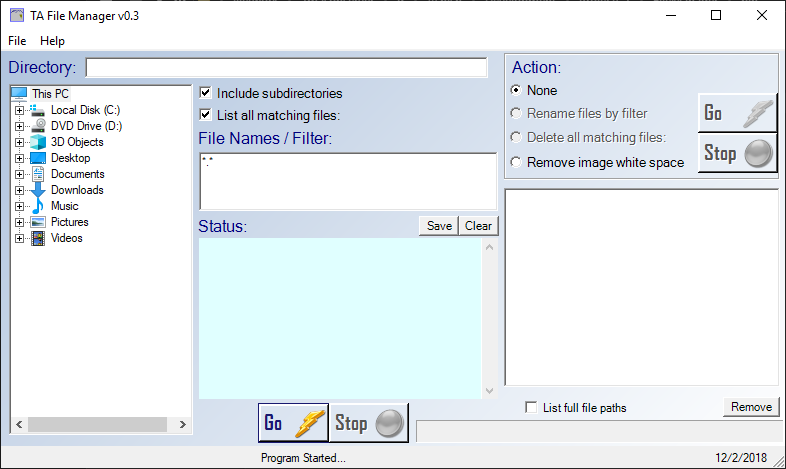Click the matching files list box

(x=642, y=288)
